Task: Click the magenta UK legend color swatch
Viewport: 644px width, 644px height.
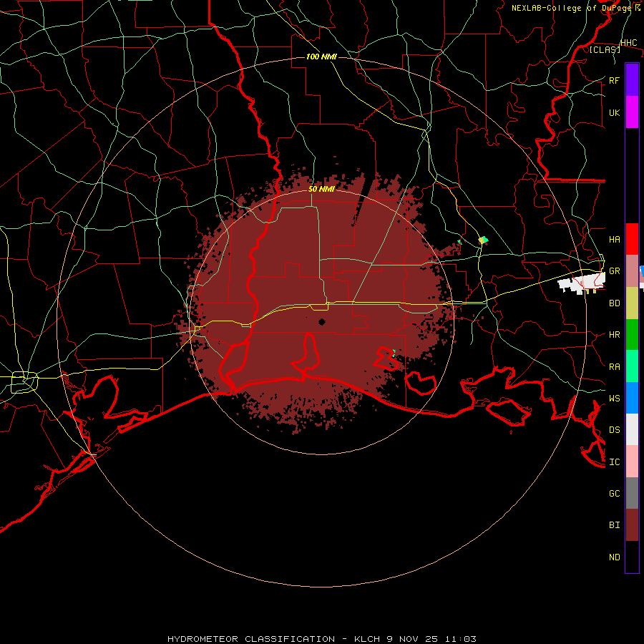Action: coord(632,112)
